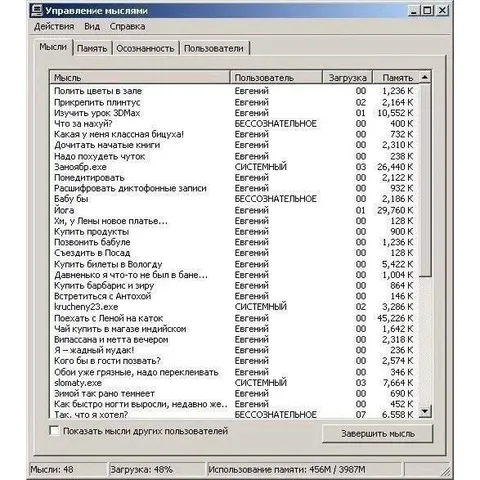This screenshot has width=480, height=480.
Task: Select the row Изучить урок 3DMax
Action: click(233, 113)
